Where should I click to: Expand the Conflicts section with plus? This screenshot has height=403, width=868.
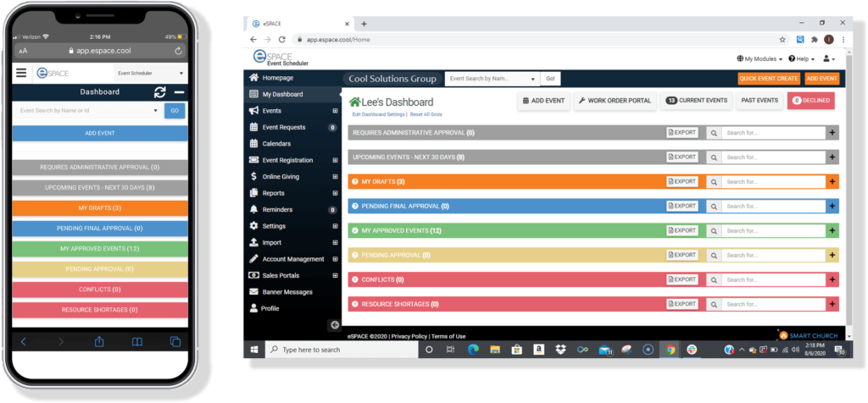[x=832, y=279]
